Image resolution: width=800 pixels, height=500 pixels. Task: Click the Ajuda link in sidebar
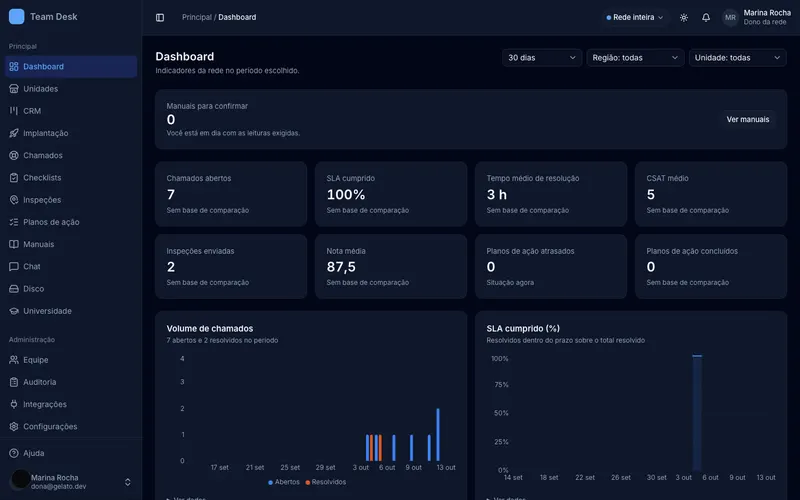71,453
